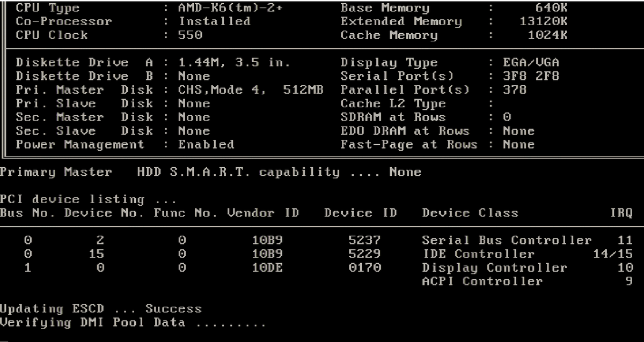Click the 'Updating ESCD ... Success' line
Viewport: 644px width, 342px height.
coord(101,309)
